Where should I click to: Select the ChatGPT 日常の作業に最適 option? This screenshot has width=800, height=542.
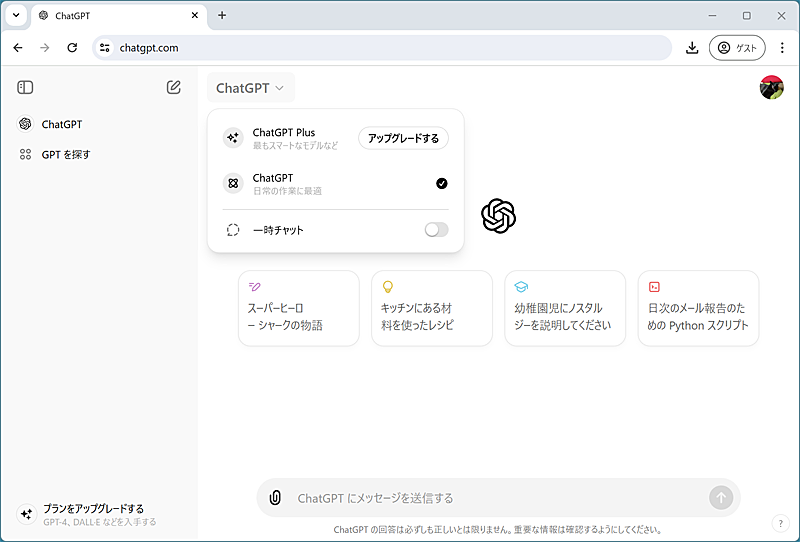[x=335, y=184]
